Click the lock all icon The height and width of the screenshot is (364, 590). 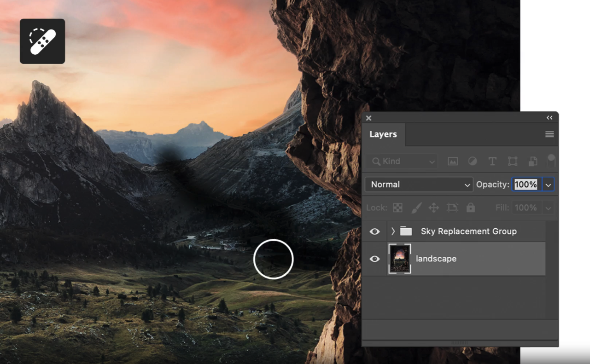(x=470, y=208)
